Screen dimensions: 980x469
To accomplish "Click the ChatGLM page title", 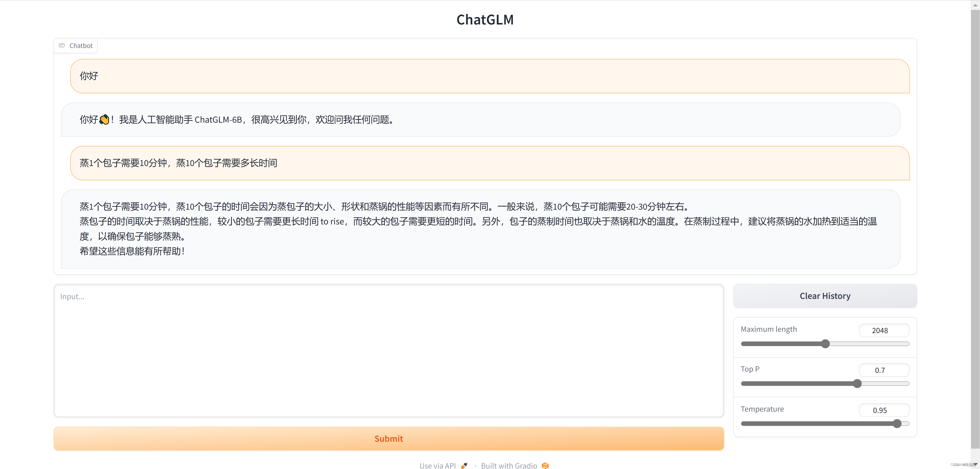I will (x=485, y=19).
